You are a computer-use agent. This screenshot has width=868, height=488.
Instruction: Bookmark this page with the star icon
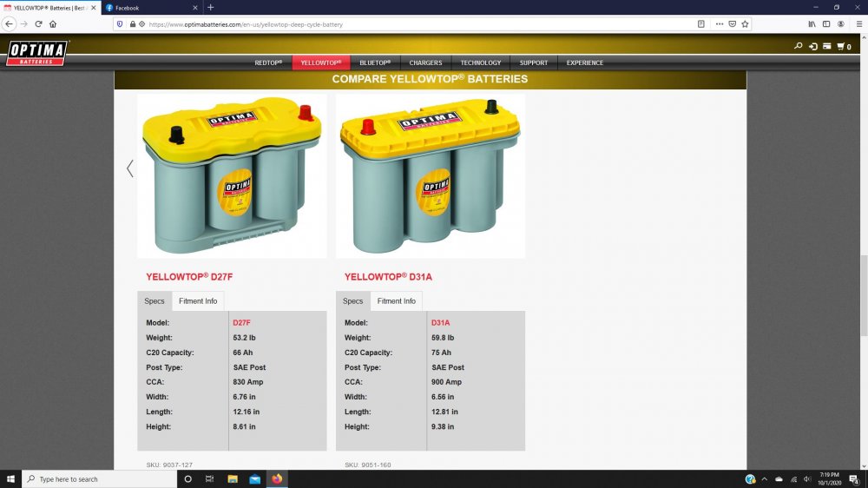click(745, 24)
